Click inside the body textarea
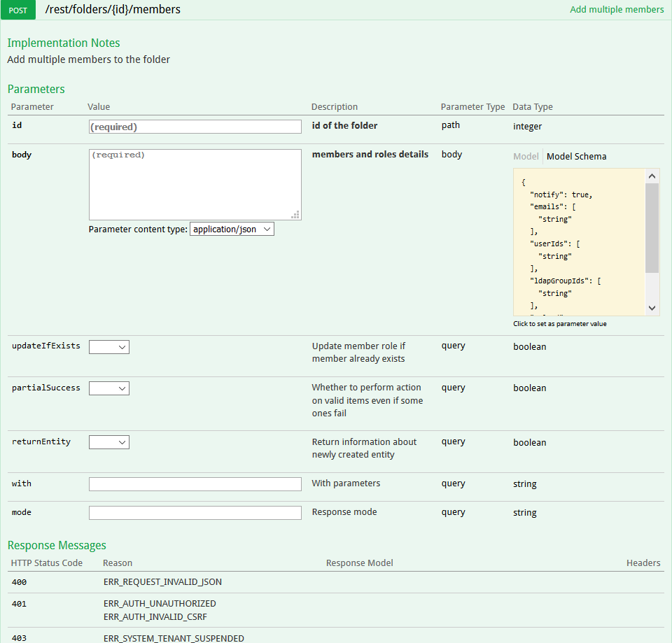This screenshot has height=643, width=672. 195,185
